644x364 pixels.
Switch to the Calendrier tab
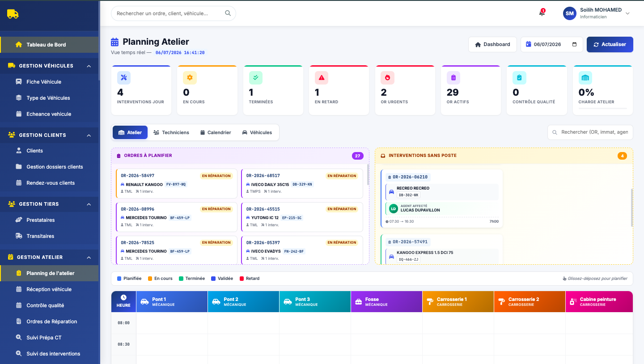click(x=216, y=132)
